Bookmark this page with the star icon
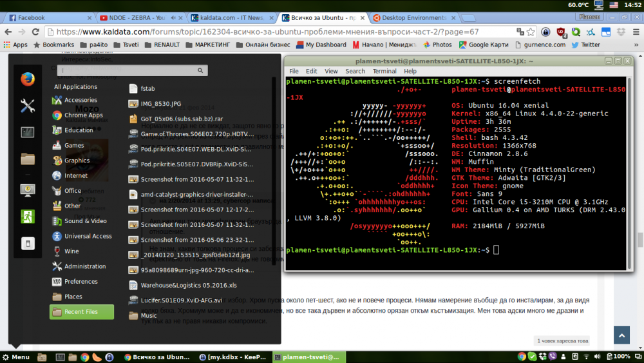This screenshot has width=644, height=363. (531, 32)
